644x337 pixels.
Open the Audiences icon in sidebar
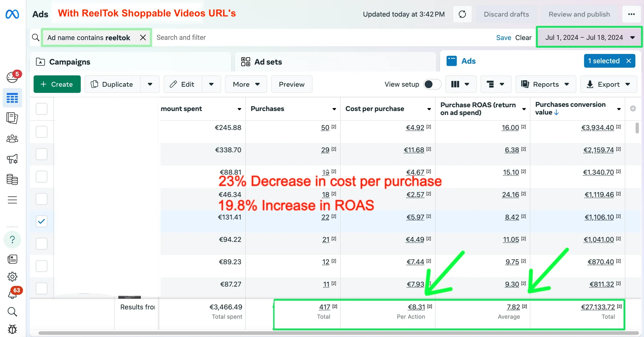click(x=12, y=138)
